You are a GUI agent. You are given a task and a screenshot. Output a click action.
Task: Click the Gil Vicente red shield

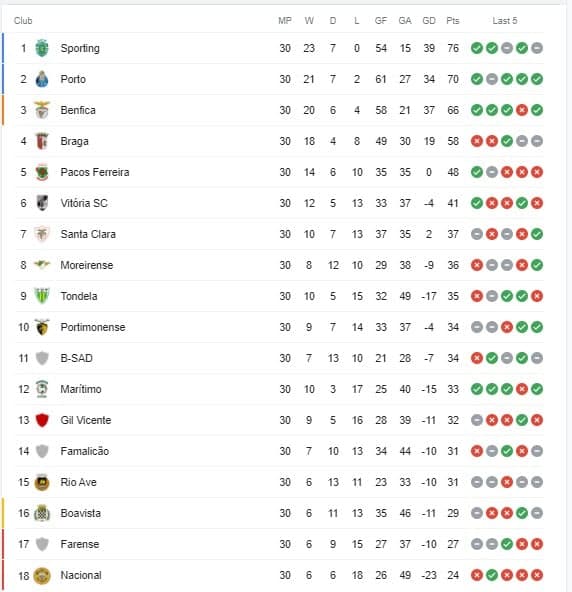tap(42, 420)
